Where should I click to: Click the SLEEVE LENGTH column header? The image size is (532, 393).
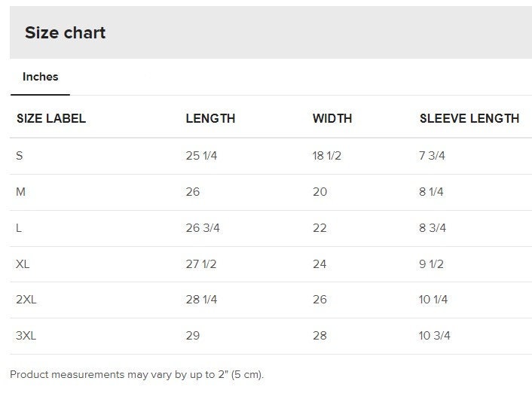pos(469,118)
